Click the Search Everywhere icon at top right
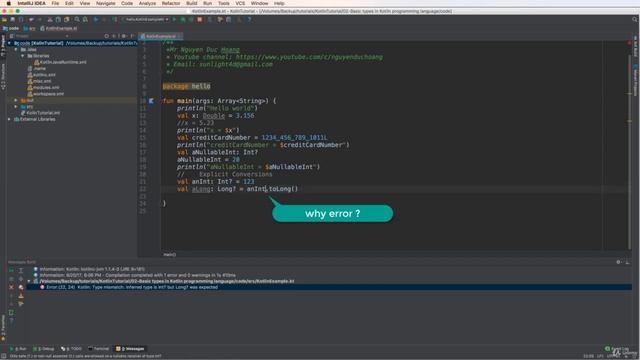The image size is (640, 360). pyautogui.click(x=634, y=19)
